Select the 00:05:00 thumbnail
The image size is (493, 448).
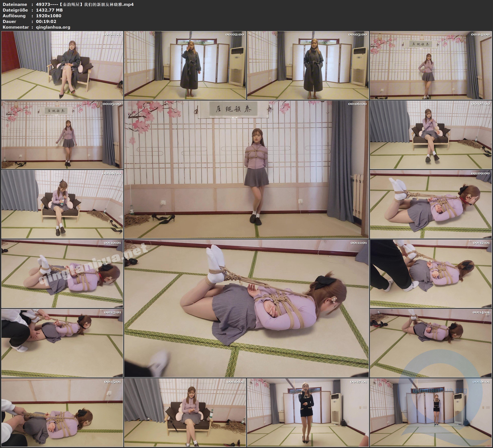[62, 134]
